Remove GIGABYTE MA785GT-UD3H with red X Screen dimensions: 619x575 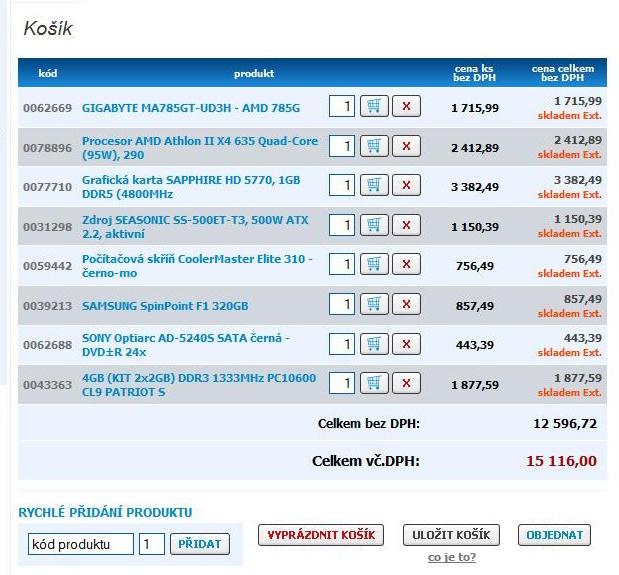coord(406,106)
